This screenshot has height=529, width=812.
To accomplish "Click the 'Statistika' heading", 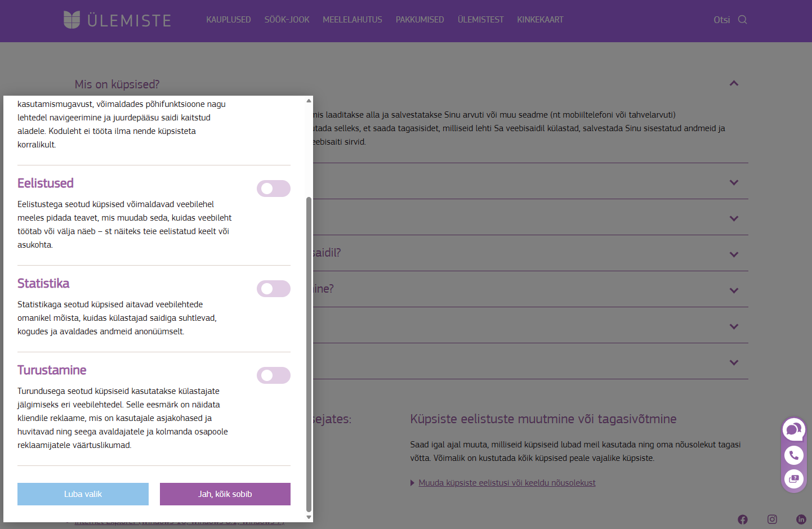I will point(43,284).
